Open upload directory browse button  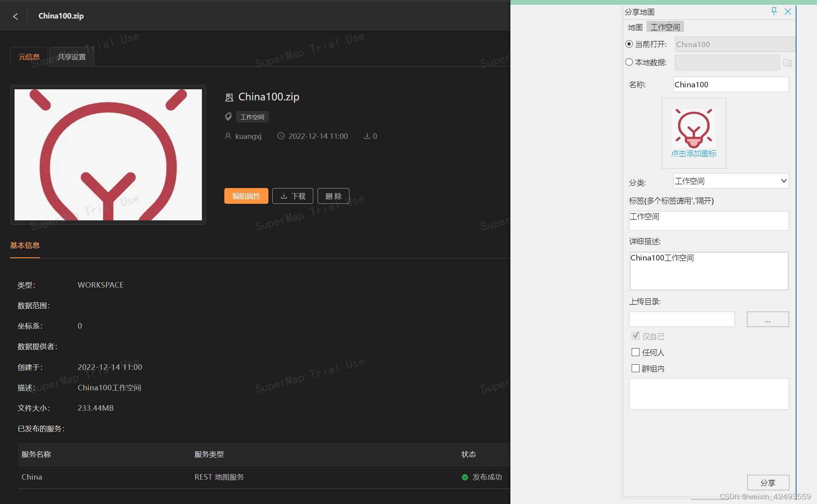768,319
